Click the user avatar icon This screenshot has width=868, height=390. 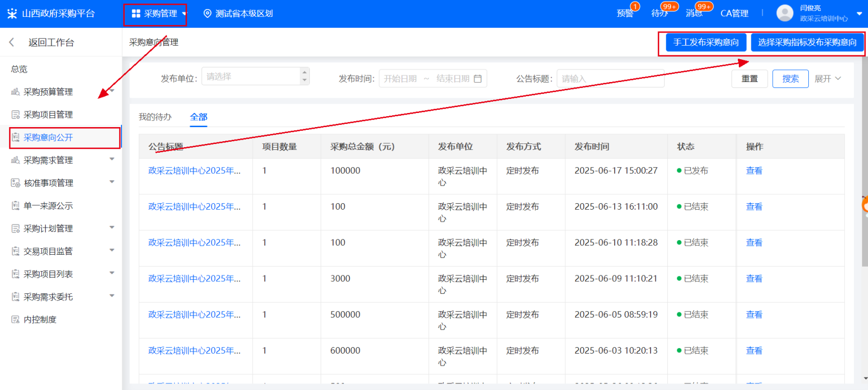[x=784, y=13]
